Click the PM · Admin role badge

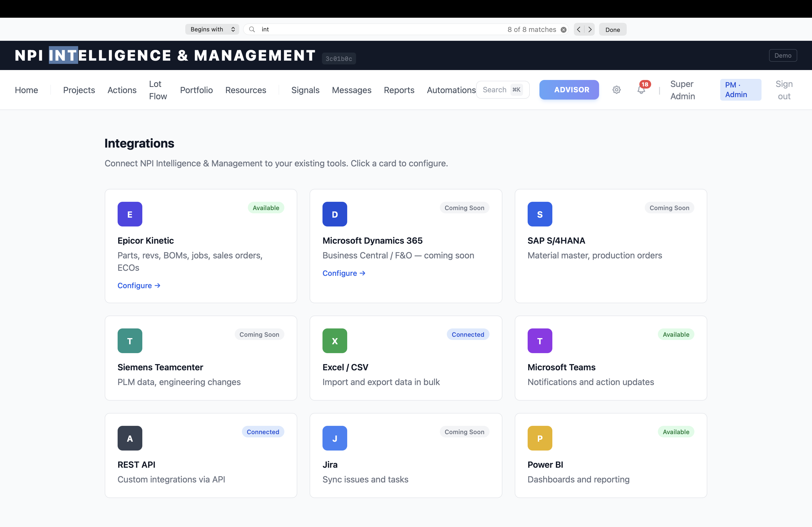point(740,90)
